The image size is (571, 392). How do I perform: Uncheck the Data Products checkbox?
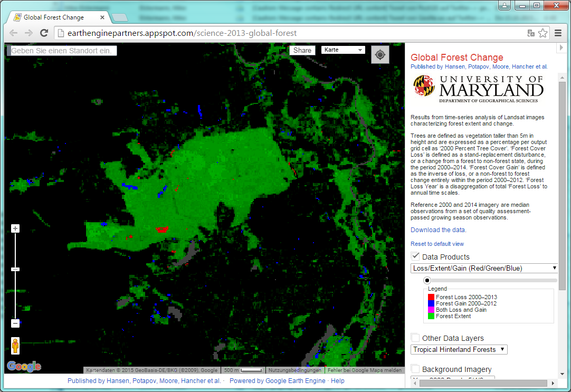pos(415,256)
